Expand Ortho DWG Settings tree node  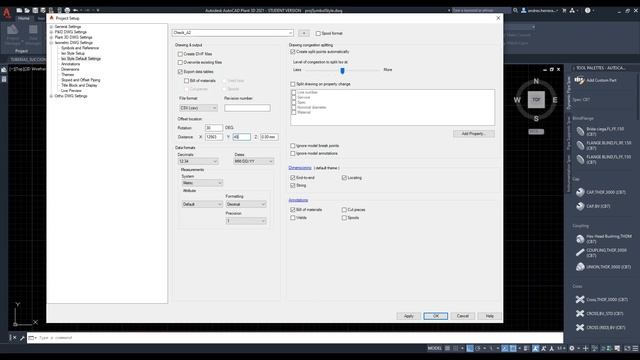click(x=51, y=96)
